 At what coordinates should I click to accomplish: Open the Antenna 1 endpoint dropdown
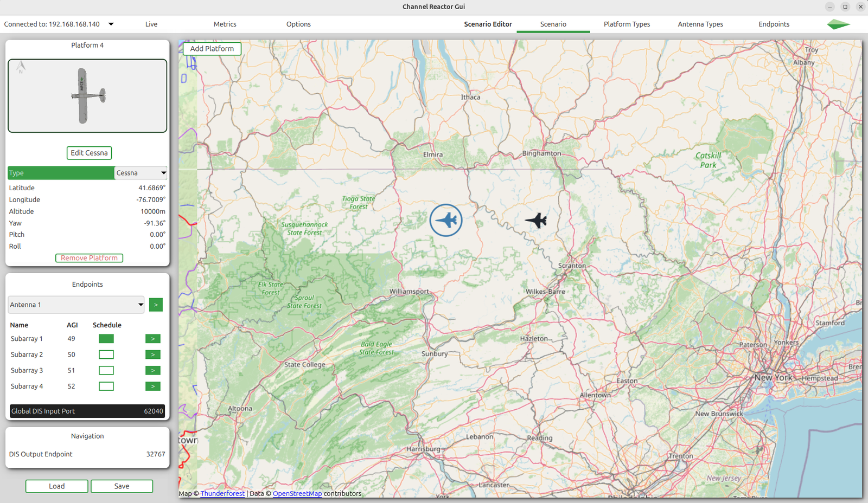pos(76,305)
